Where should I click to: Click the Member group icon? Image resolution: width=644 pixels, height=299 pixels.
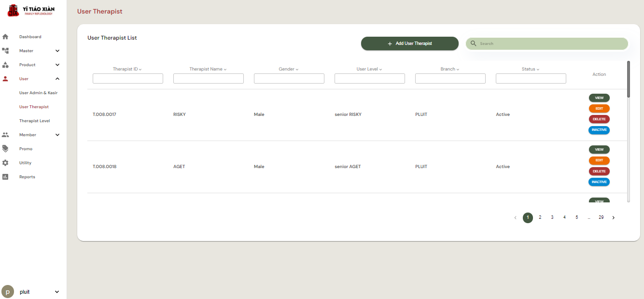(6, 135)
